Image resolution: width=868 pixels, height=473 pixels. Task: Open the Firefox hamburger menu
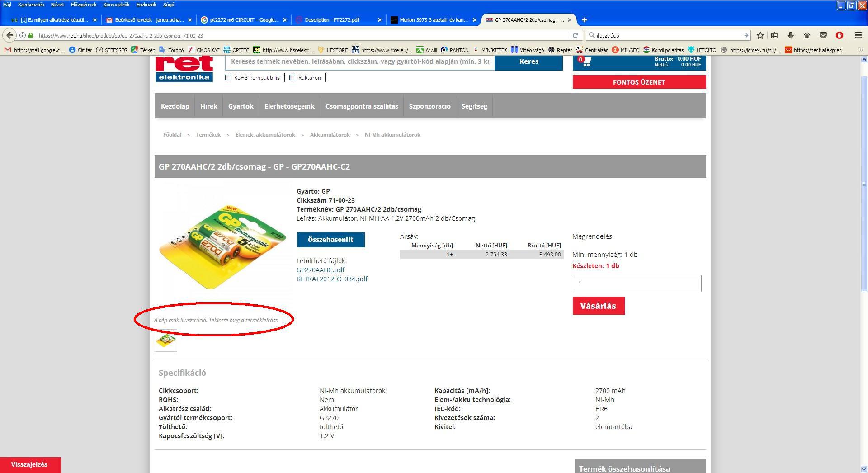pyautogui.click(x=859, y=35)
